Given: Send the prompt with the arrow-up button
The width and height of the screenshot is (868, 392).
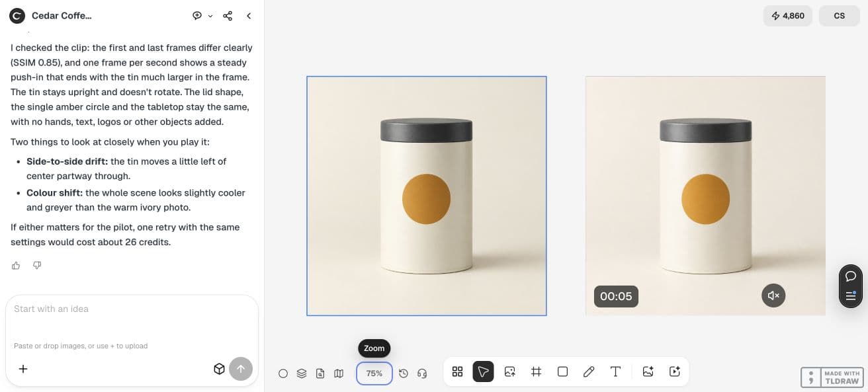Looking at the screenshot, I should point(241,369).
